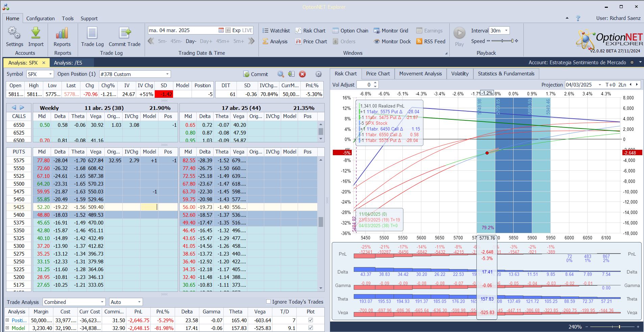Screen dimensions: 644x332
Task: Open the Symbol SPX dropdown
Action: coord(50,74)
